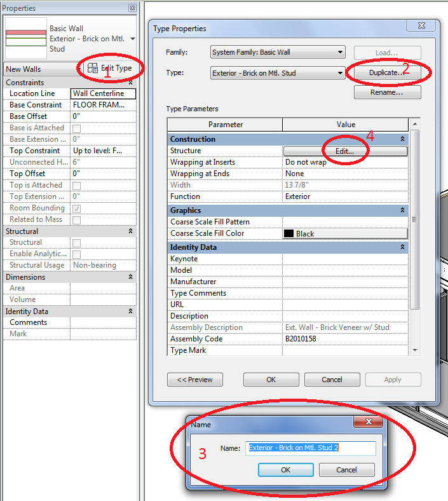The width and height of the screenshot is (448, 501).
Task: Click the Keynote value cell
Action: (x=345, y=259)
